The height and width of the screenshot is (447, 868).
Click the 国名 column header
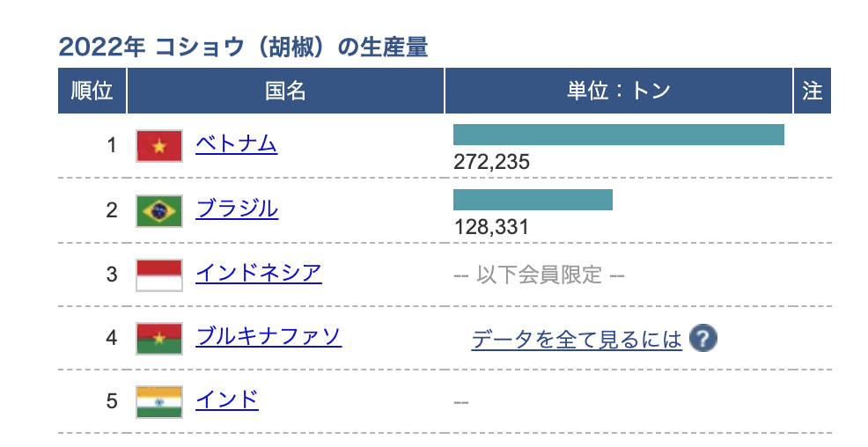pyautogui.click(x=285, y=91)
